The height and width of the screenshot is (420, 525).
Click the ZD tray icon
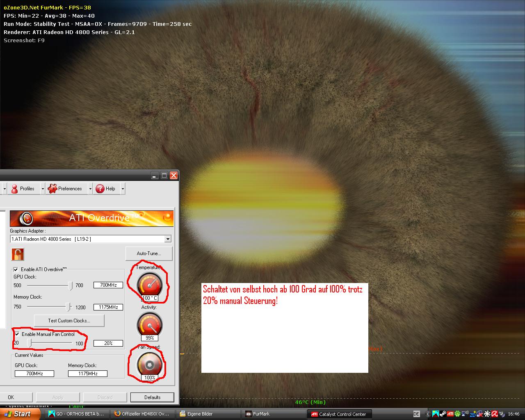pos(472,414)
